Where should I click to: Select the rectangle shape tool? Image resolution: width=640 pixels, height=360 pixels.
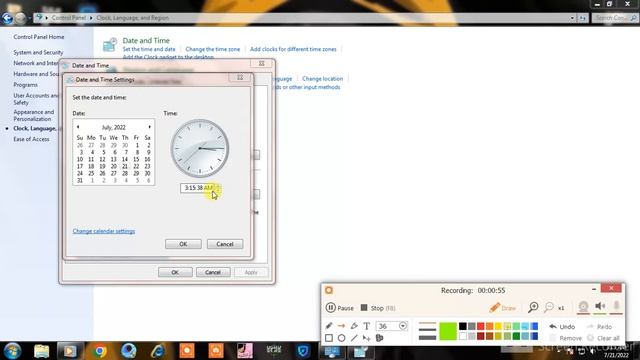[329, 338]
